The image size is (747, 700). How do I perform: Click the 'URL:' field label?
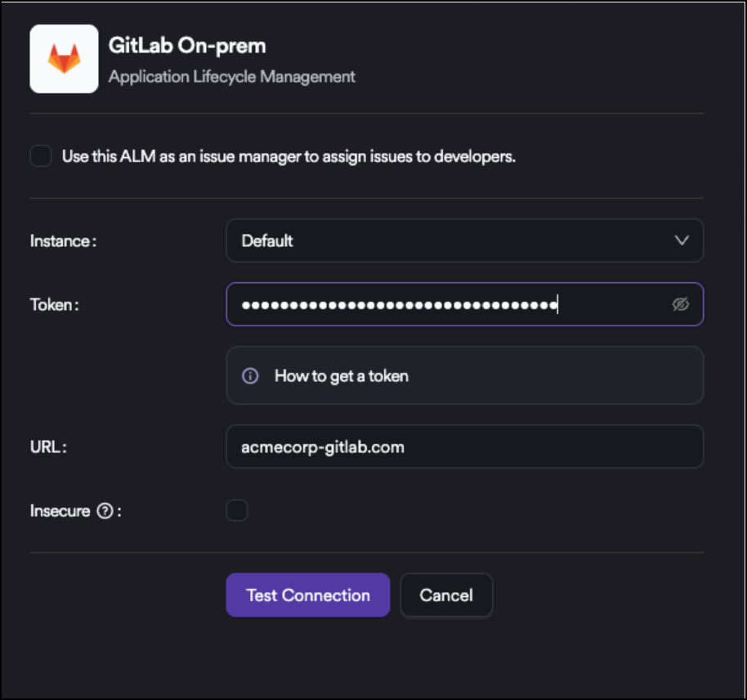(x=47, y=447)
